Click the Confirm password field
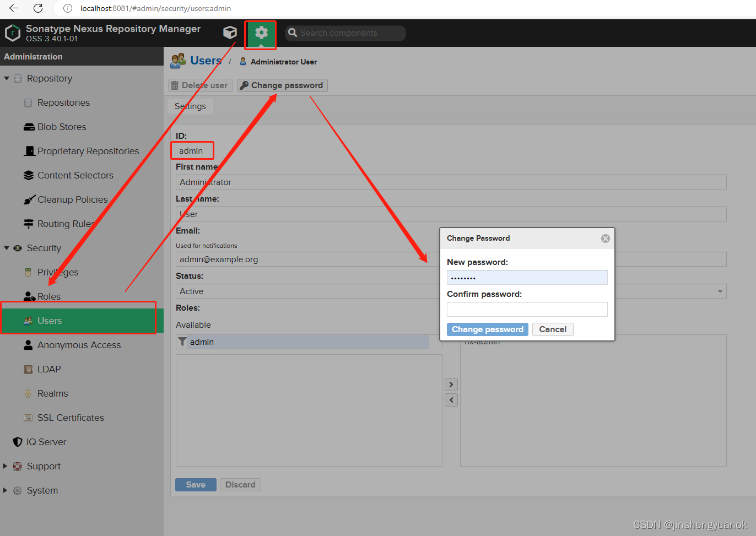Viewport: 756px width, 536px height. 527,309
